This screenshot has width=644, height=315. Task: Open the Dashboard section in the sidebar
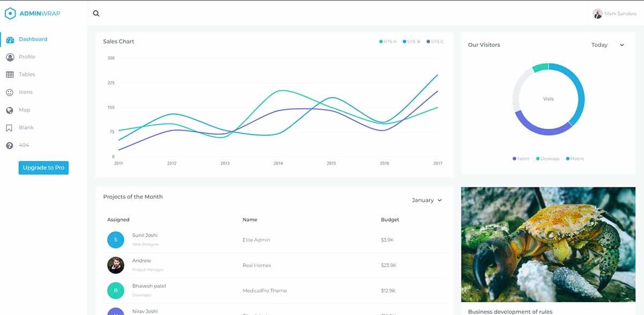click(33, 39)
